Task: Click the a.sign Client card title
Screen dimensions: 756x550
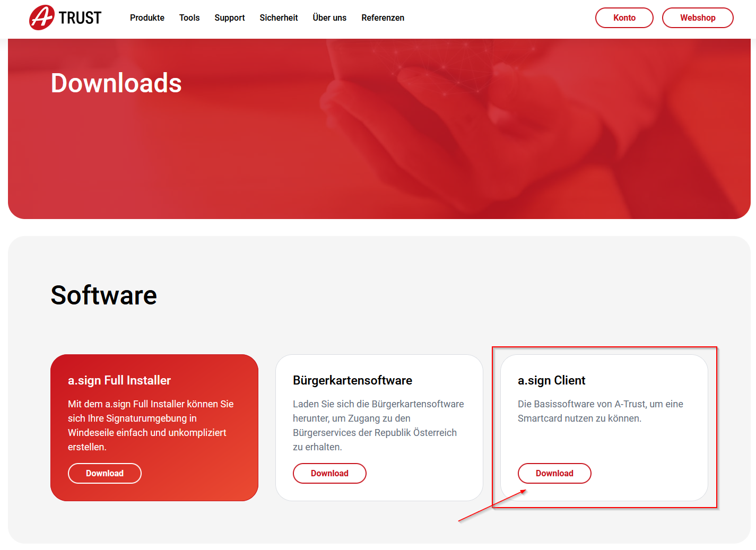Action: coord(551,380)
